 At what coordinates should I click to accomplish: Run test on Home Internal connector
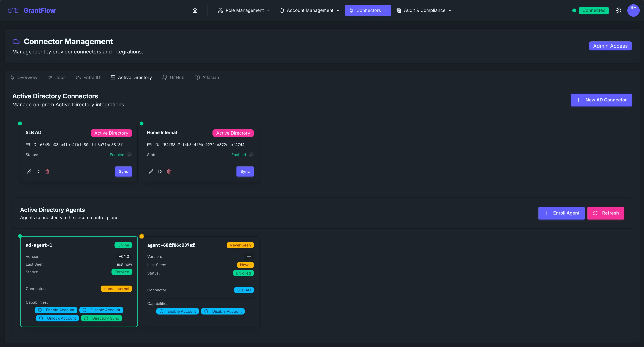[160, 171]
